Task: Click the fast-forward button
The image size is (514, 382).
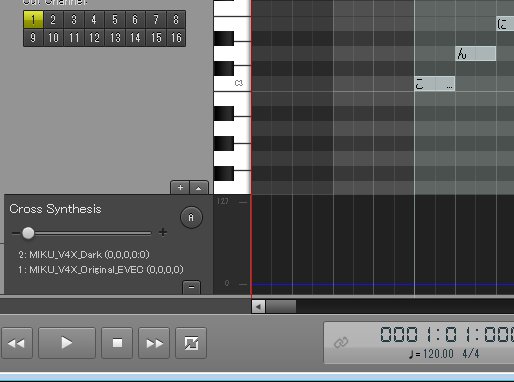Action: click(154, 343)
